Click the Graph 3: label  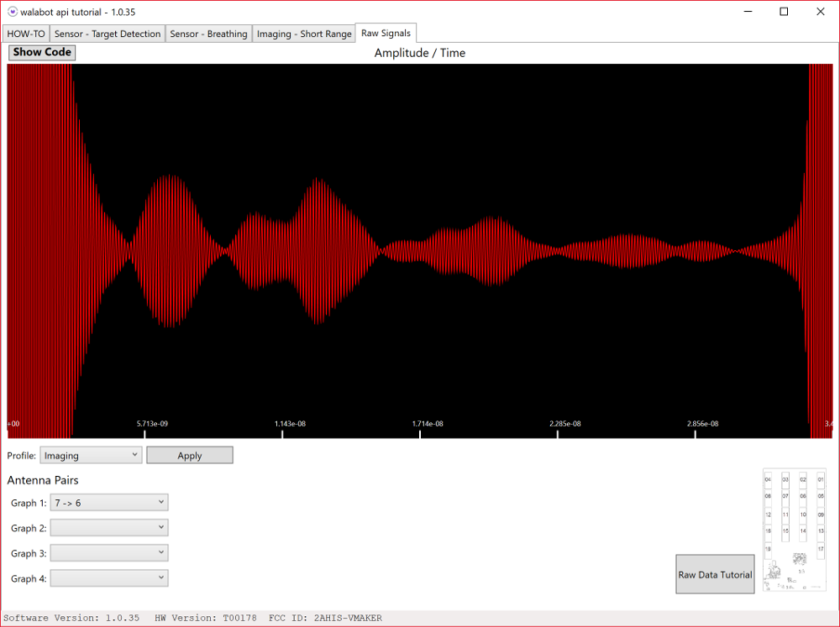click(x=29, y=554)
